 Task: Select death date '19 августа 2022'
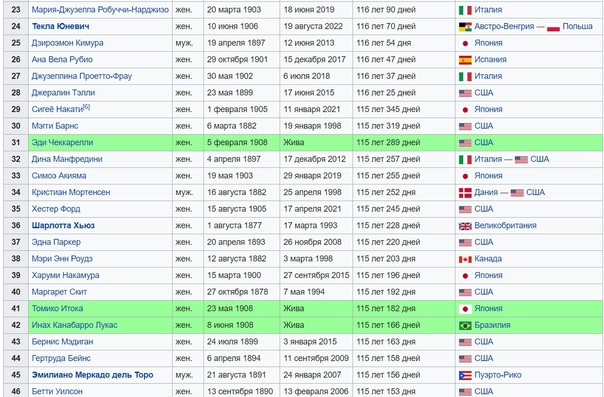(x=313, y=26)
